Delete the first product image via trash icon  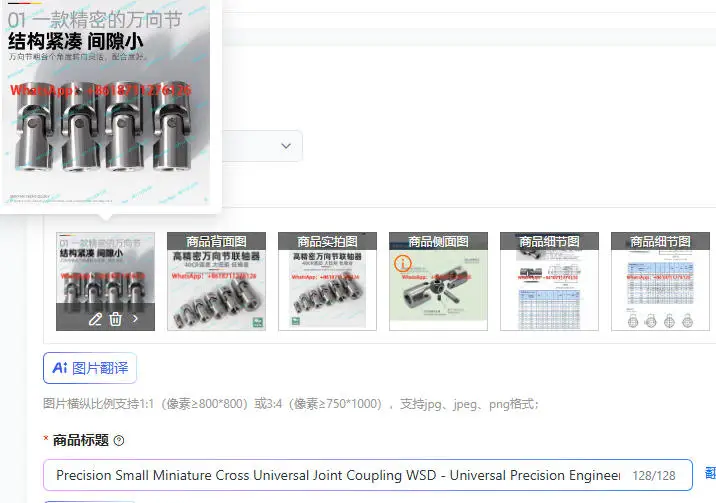(x=116, y=319)
